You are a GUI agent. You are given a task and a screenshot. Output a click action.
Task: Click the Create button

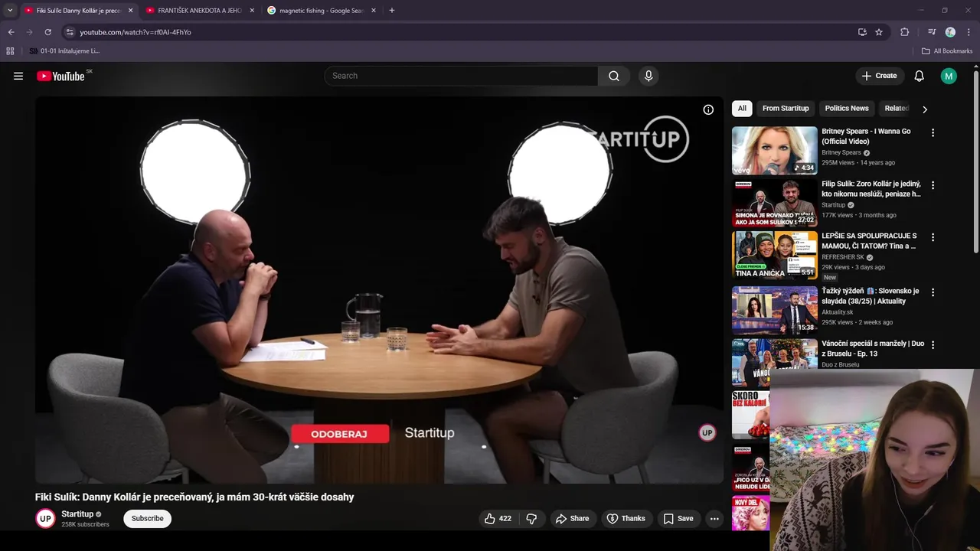pos(879,76)
